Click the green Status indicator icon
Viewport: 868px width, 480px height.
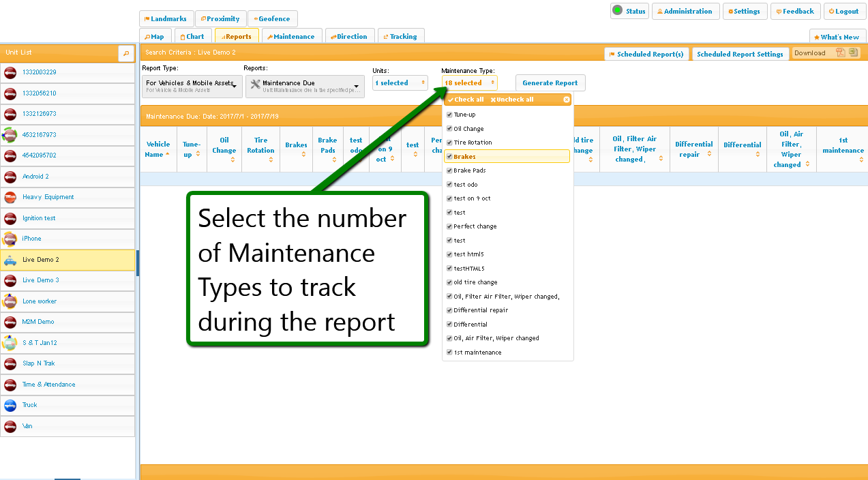(617, 10)
